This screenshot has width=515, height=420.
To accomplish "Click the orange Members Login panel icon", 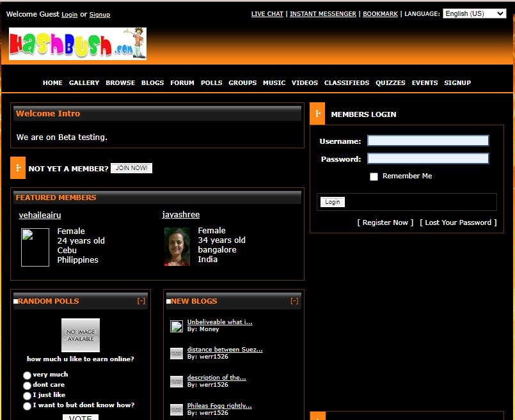I will tap(317, 114).
